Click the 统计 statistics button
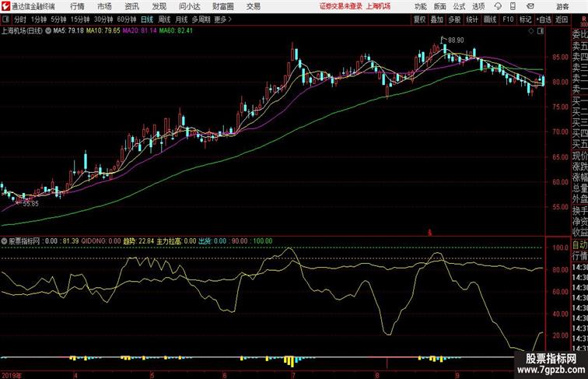The width and height of the screenshot is (588, 379). pos(472,19)
